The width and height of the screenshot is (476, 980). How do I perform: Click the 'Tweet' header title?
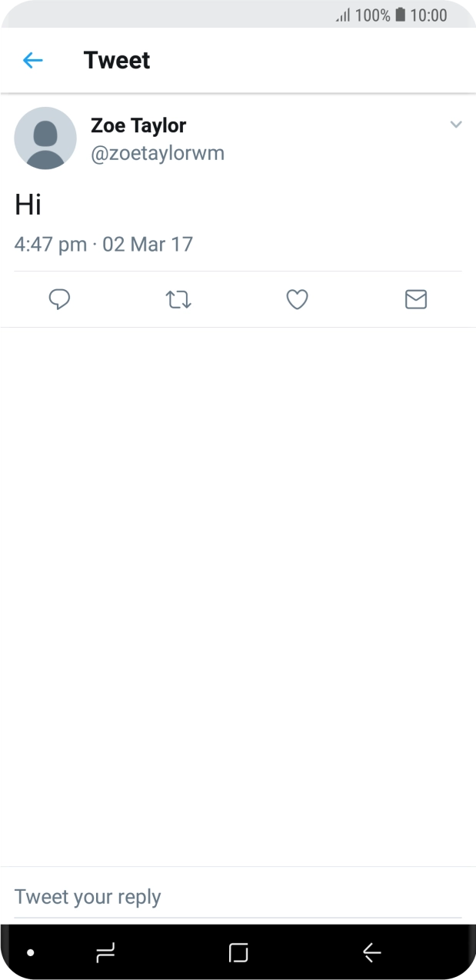pos(117,60)
